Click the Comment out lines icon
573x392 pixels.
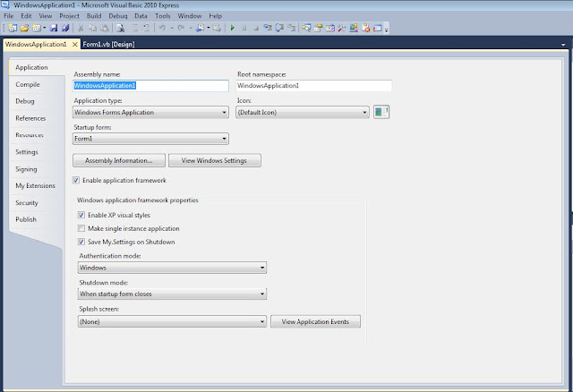pyautogui.click(x=135, y=28)
